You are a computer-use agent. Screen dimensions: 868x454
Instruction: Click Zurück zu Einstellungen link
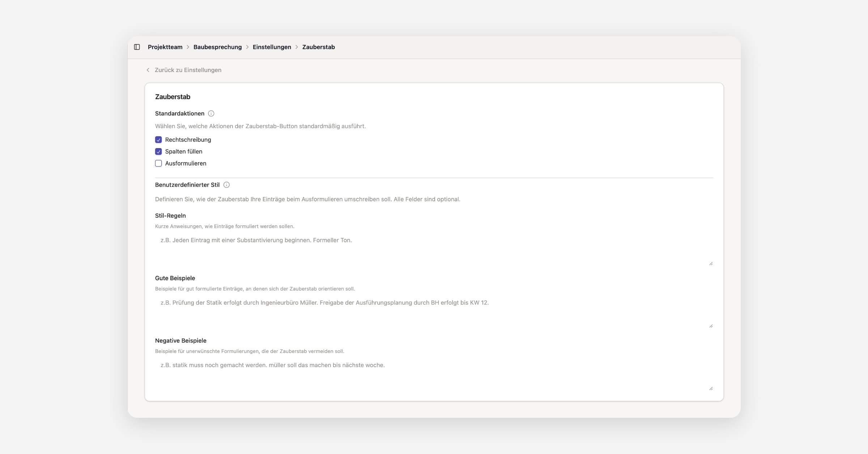(188, 70)
